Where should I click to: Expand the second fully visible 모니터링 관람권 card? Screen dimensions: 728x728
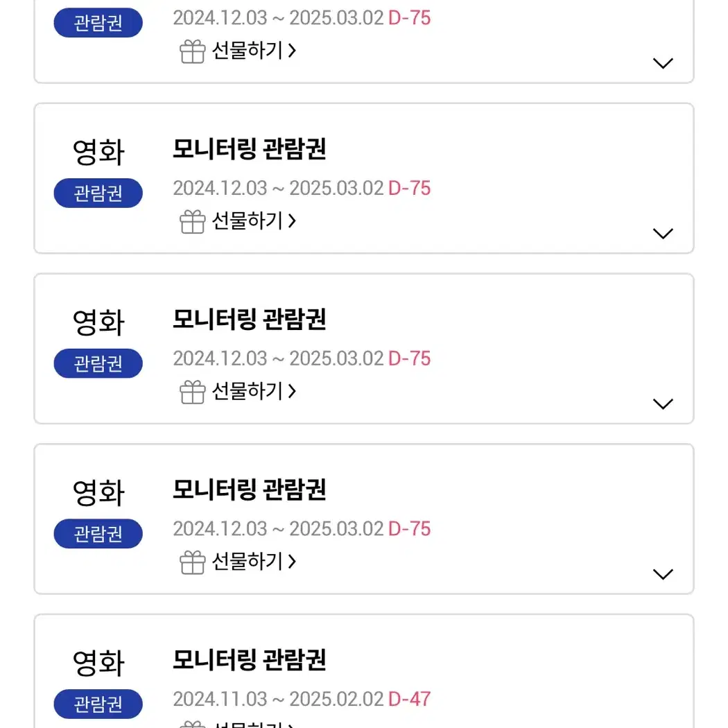(663, 404)
